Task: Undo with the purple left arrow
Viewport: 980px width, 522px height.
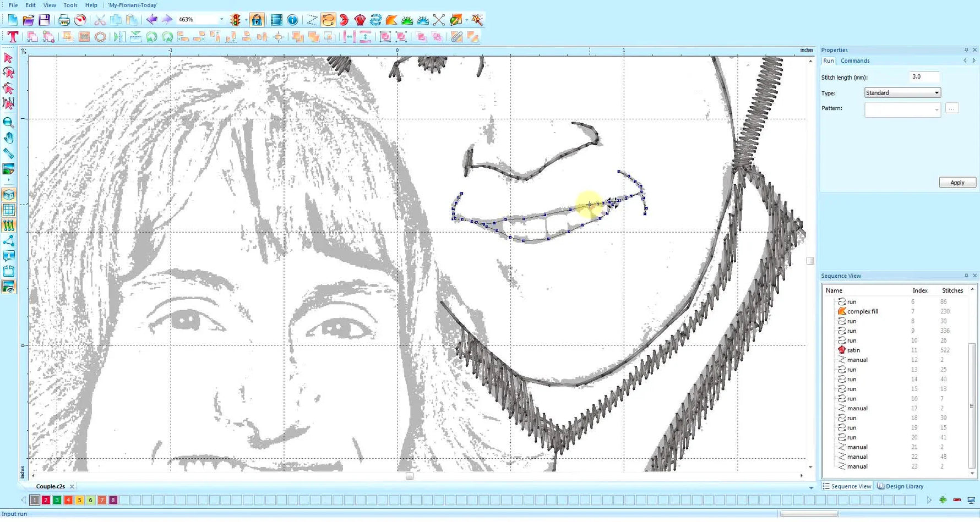Action: click(x=151, y=20)
